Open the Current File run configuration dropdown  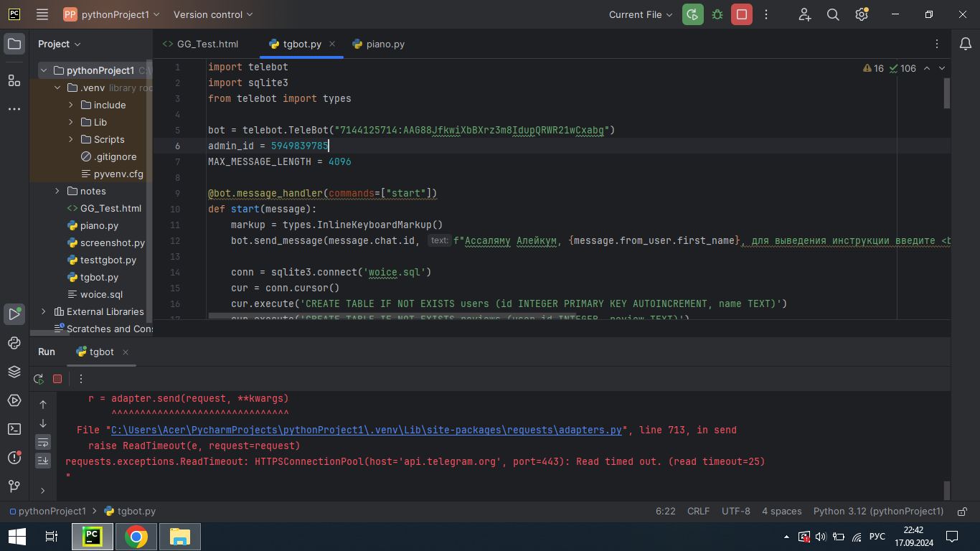pos(641,14)
